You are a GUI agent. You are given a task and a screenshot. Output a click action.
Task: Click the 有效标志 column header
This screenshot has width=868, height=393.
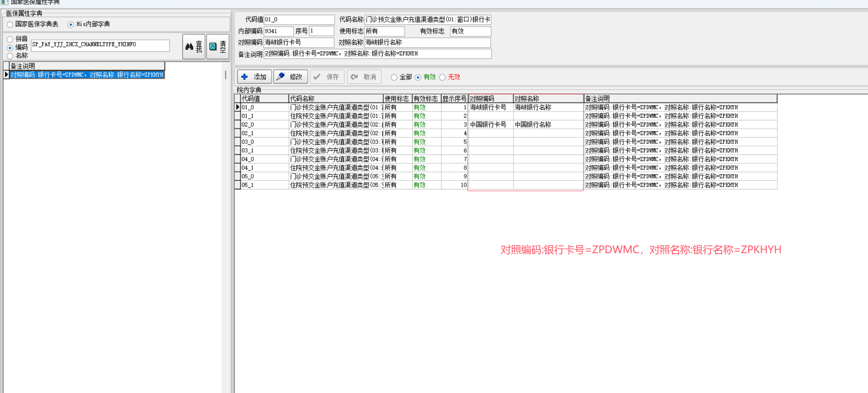427,98
